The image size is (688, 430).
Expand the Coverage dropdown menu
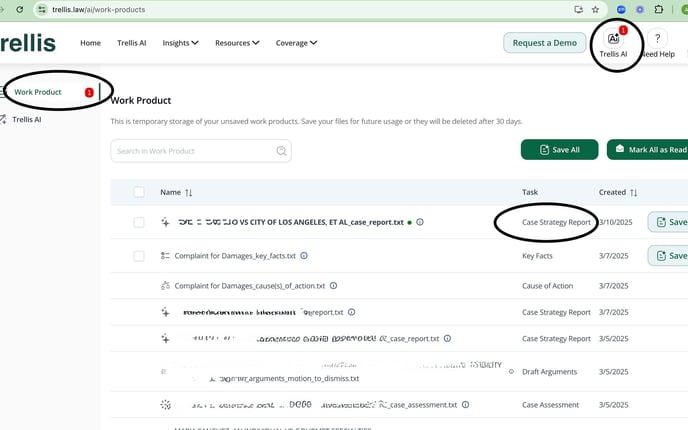point(296,43)
